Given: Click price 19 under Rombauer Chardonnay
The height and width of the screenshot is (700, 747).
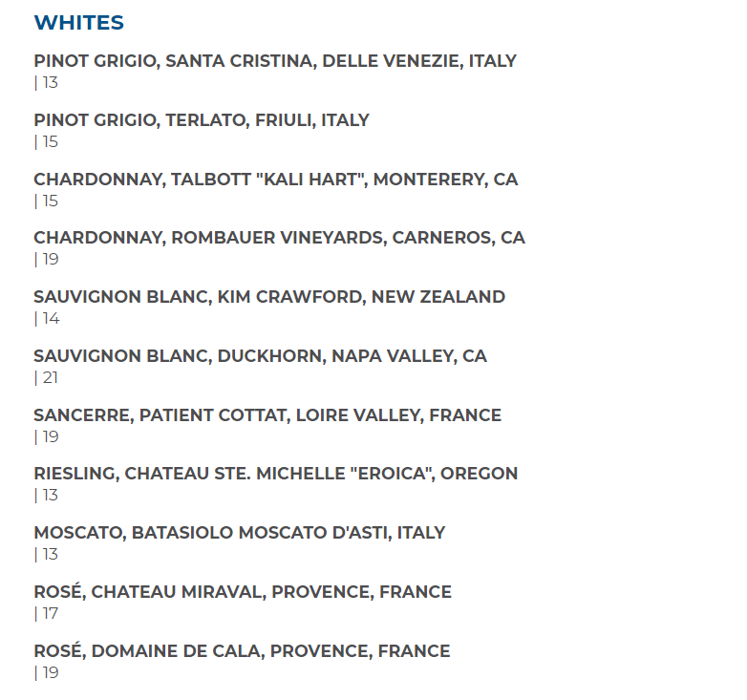Looking at the screenshot, I should tap(50, 260).
